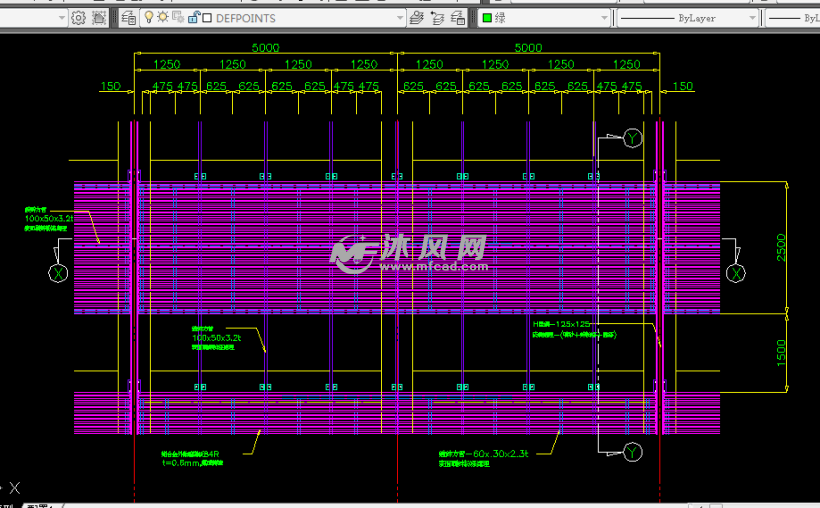Click the DEFPOINTS layer color square
The image size is (820, 508).
[x=207, y=18]
